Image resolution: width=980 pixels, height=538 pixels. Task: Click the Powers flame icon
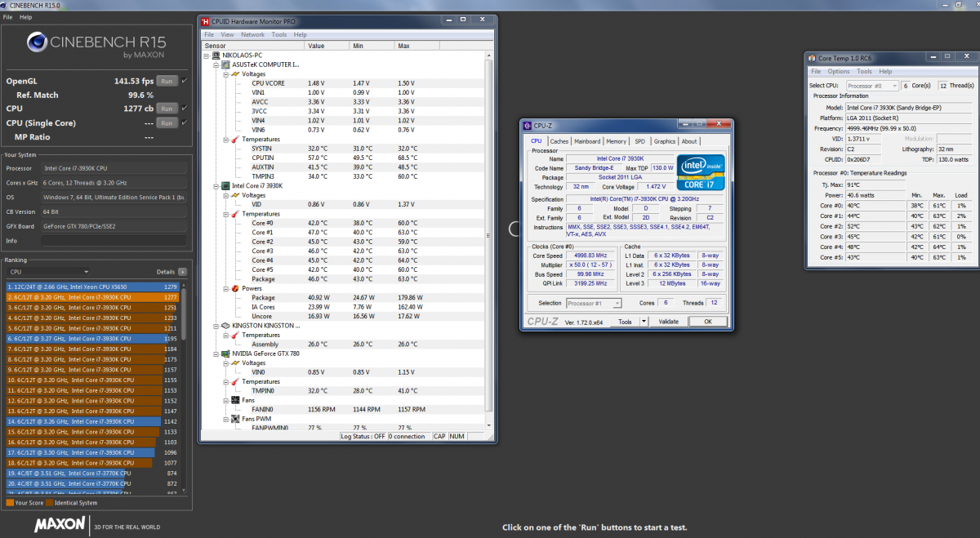tap(235, 288)
